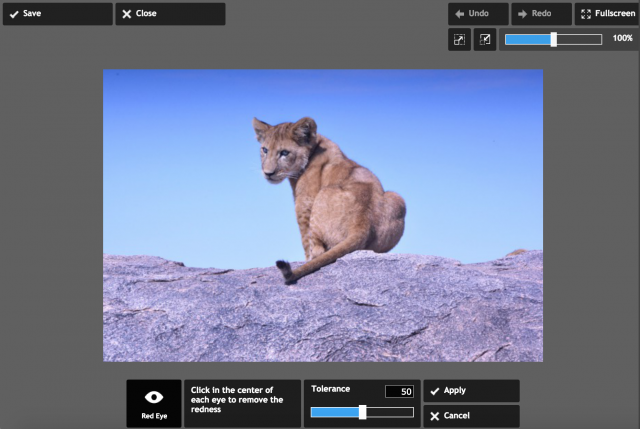Click the shrink arrow icon below Undo

pyautogui.click(x=485, y=40)
